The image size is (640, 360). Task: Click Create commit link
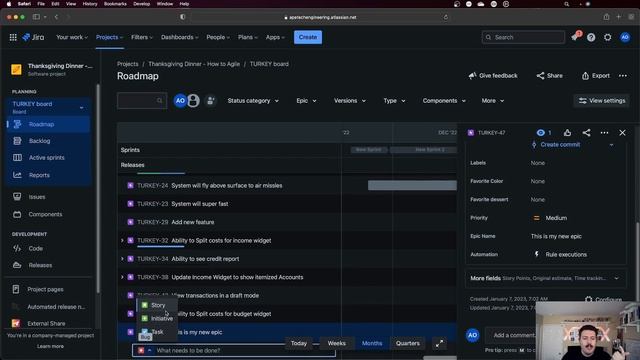(560, 145)
